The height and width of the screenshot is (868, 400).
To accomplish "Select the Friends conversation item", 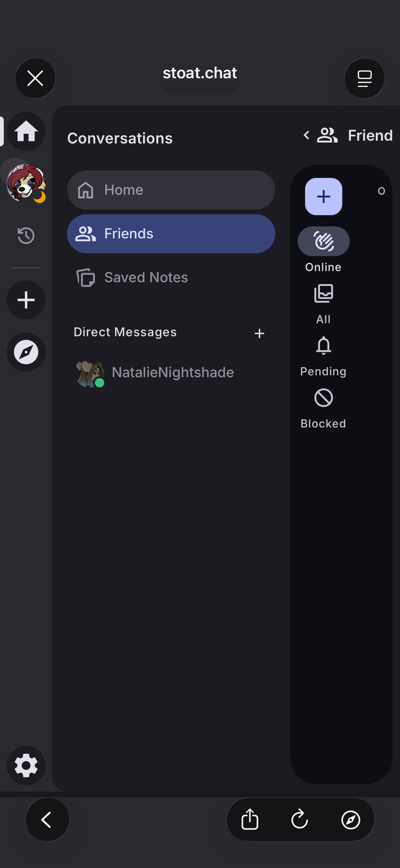I will click(171, 234).
